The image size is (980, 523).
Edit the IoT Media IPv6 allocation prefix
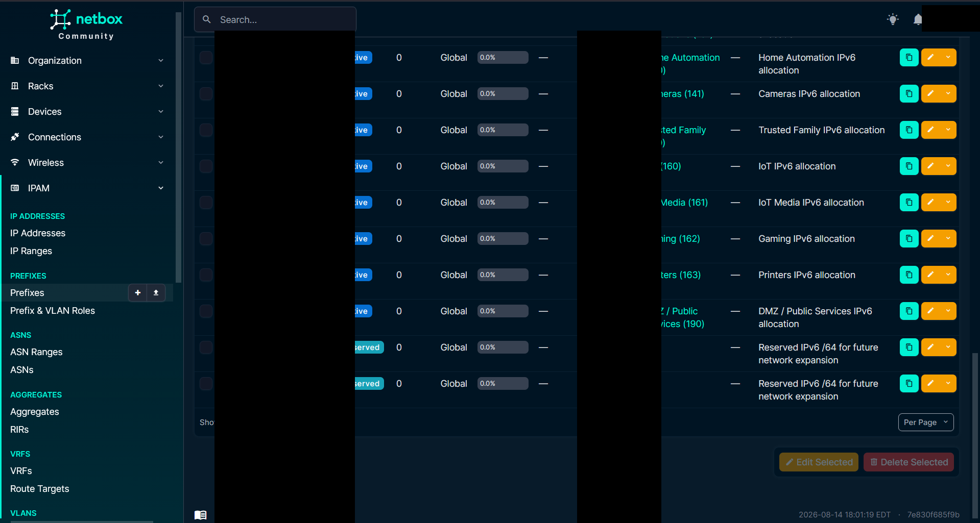pyautogui.click(x=930, y=203)
